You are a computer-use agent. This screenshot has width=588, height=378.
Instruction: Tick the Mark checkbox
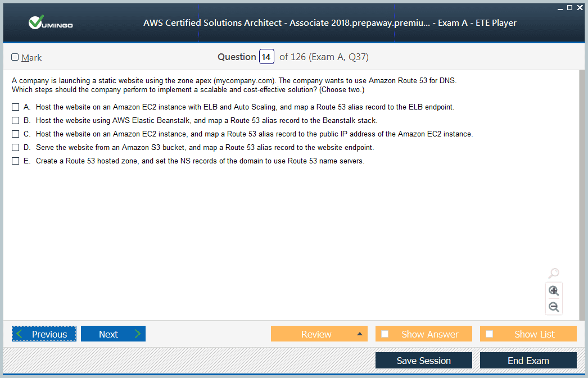[15, 57]
